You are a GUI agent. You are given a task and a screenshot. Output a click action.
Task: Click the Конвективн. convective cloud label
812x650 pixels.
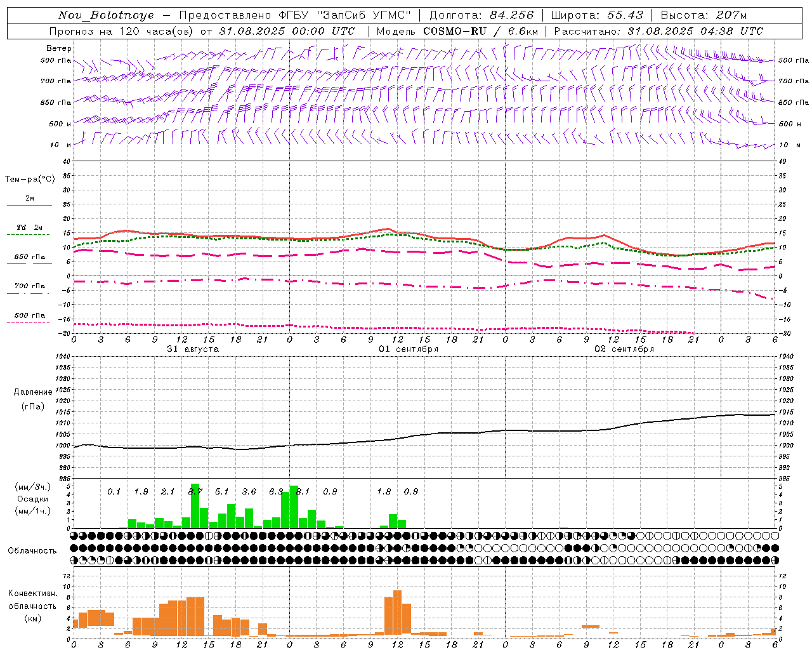click(33, 594)
